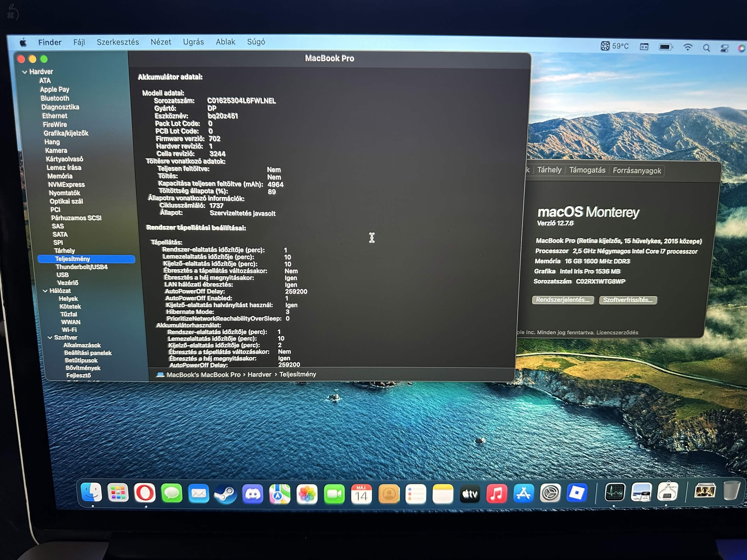
Task: Open Control Center from the menu bar
Action: 724,48
